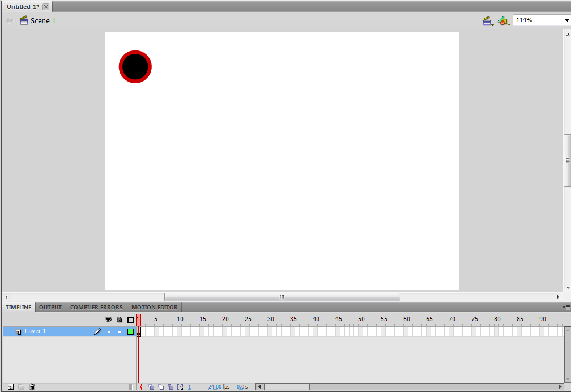Viewport: 571px width, 392px height.
Task: Toggle show or hide all layers eye
Action: [109, 319]
